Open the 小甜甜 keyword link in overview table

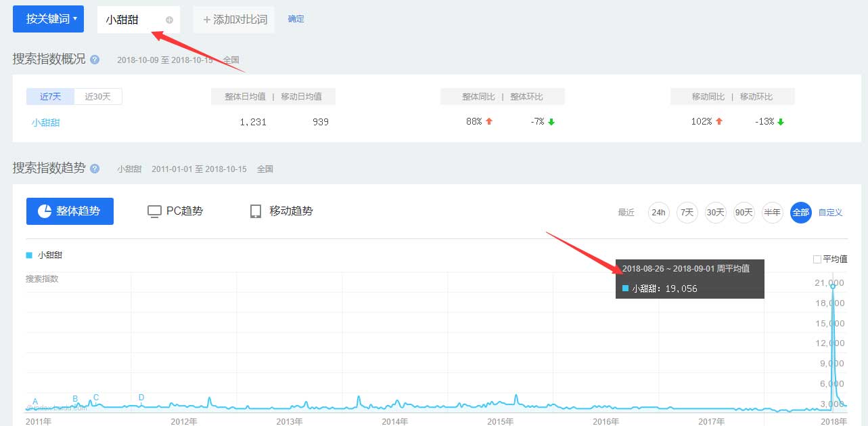[45, 122]
